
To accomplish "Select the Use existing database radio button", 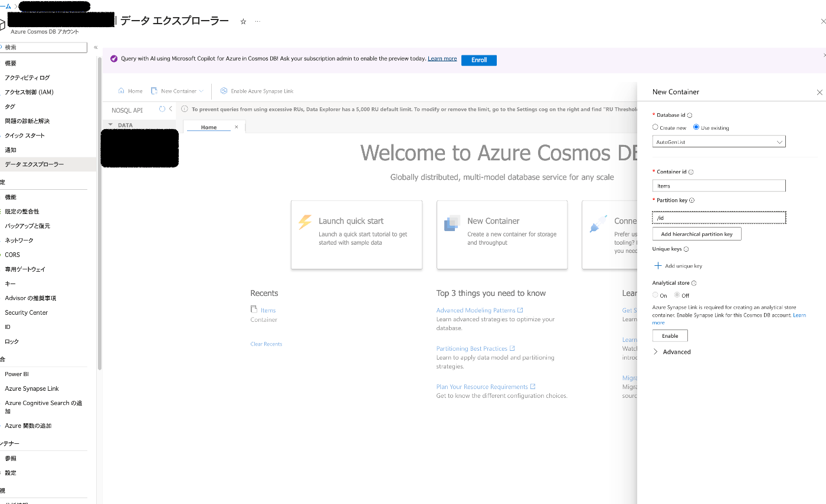I will (x=696, y=127).
